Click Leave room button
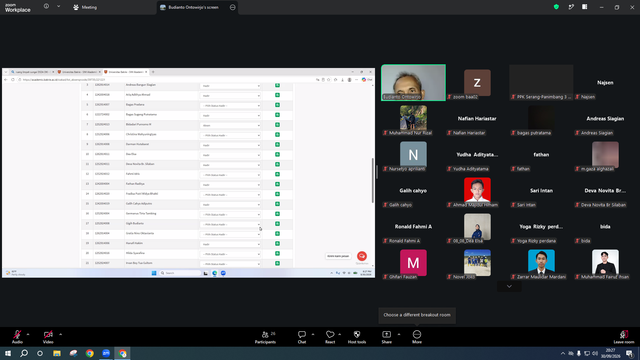 click(x=624, y=337)
